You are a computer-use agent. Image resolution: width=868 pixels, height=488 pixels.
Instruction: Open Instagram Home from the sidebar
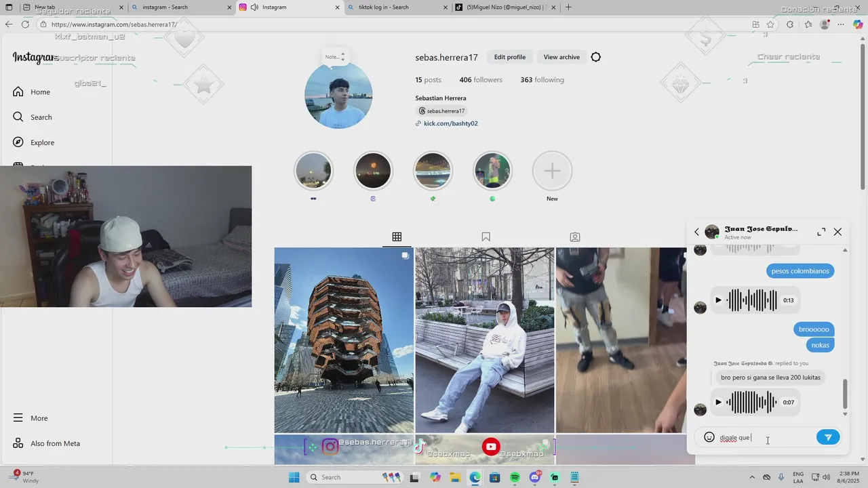[32, 92]
